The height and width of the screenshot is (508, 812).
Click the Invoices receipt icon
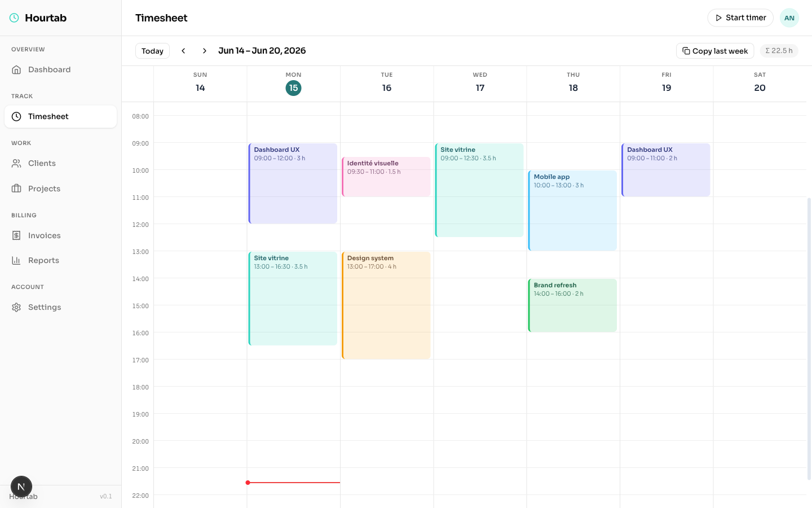coord(16,235)
